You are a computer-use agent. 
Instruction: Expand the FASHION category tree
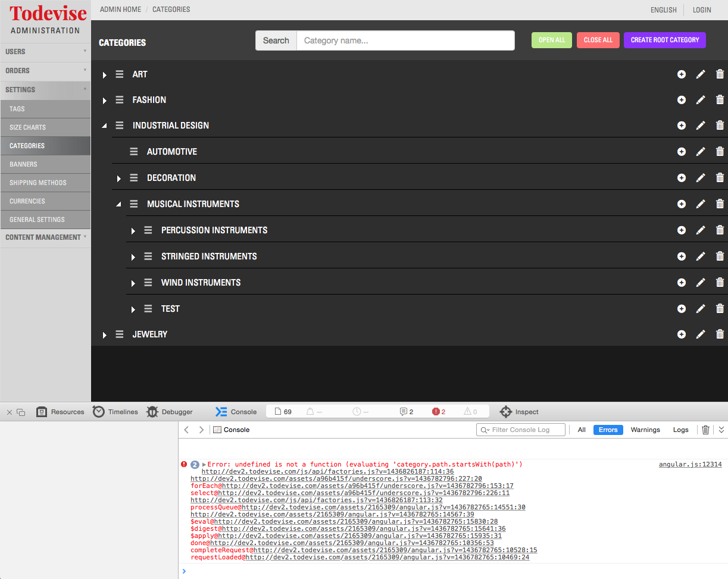(x=105, y=101)
